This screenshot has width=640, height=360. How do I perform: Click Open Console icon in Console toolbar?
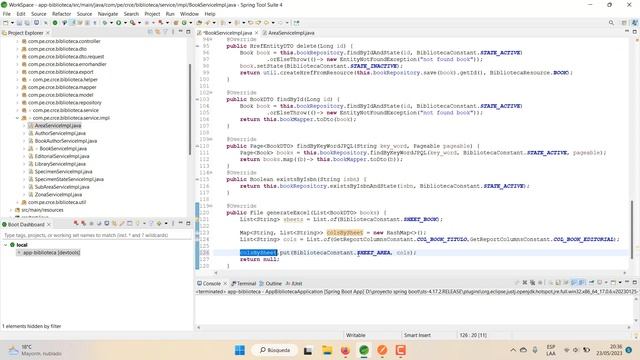(x=613, y=282)
